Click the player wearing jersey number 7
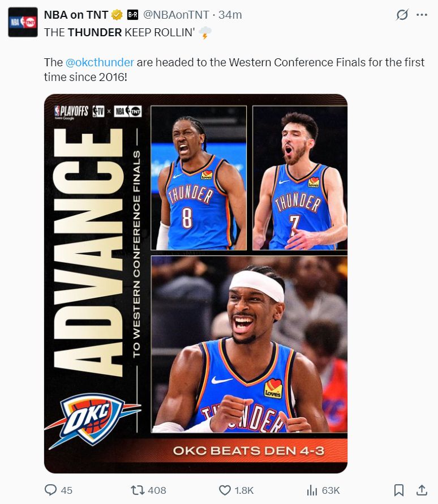Screen dimensions: 438x504 300,178
